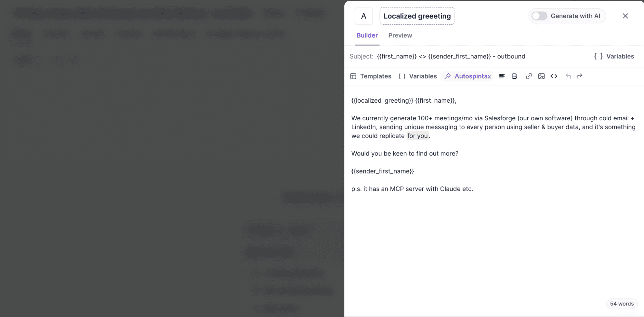
Task: Open the code view angle-brackets icon
Action: click(x=554, y=76)
